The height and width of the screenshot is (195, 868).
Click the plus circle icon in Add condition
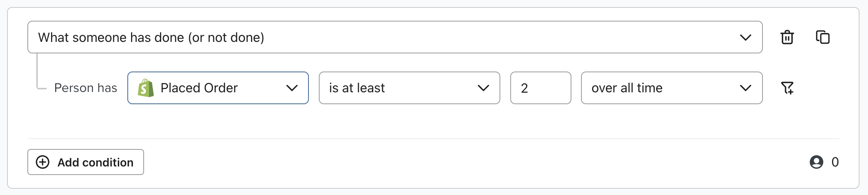pyautogui.click(x=43, y=162)
